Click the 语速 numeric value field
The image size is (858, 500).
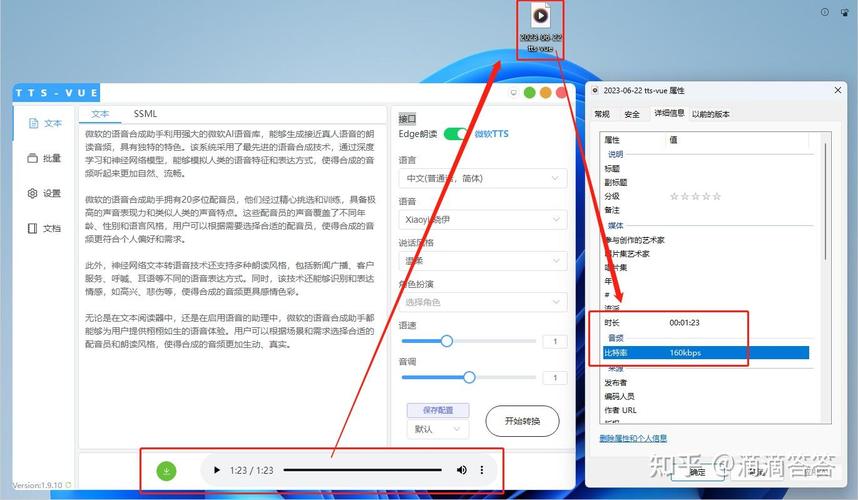(x=555, y=341)
